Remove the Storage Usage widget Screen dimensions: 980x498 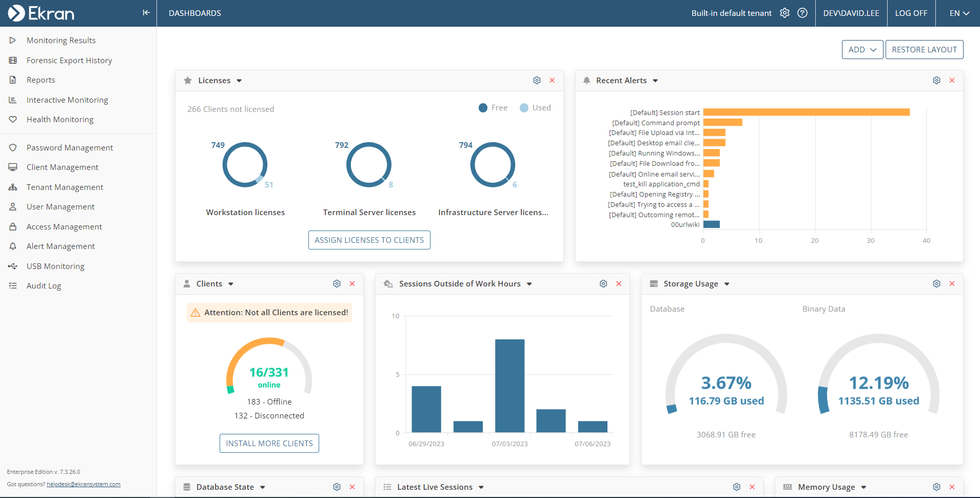(x=952, y=284)
